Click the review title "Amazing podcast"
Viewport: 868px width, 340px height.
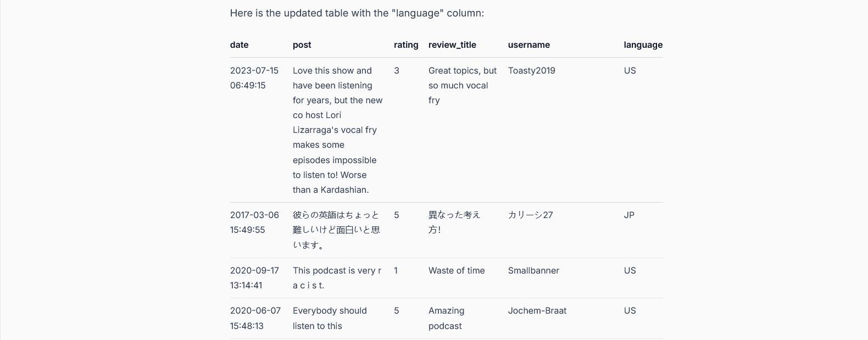(446, 318)
